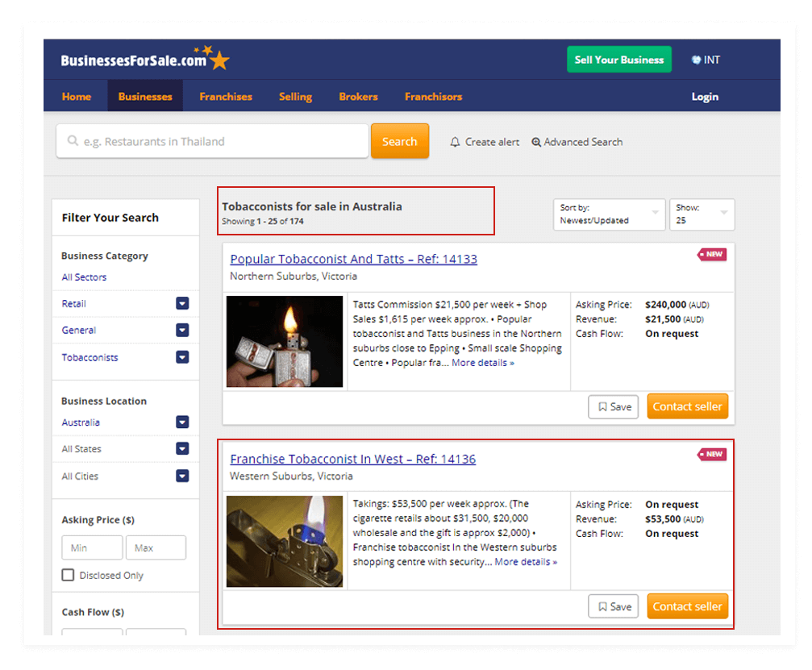Click the Asking Price Max field
Viewport: 812px width, 670px height.
pyautogui.click(x=156, y=547)
